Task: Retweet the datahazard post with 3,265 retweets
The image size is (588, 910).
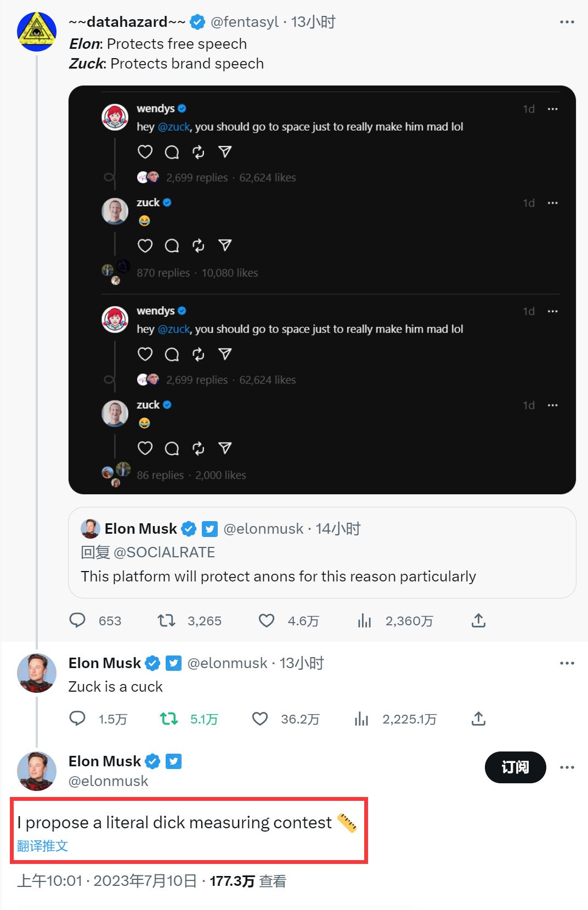Action: (x=166, y=620)
